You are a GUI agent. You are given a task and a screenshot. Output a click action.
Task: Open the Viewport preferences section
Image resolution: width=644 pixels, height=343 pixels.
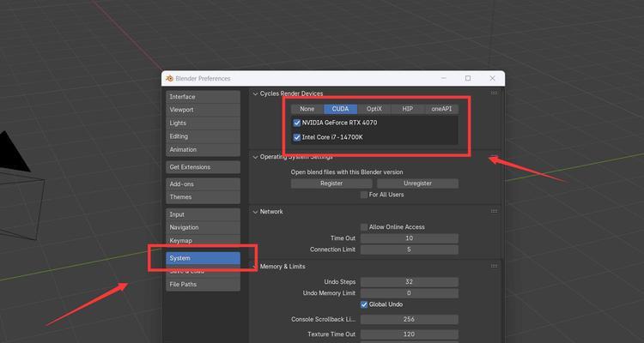point(203,110)
